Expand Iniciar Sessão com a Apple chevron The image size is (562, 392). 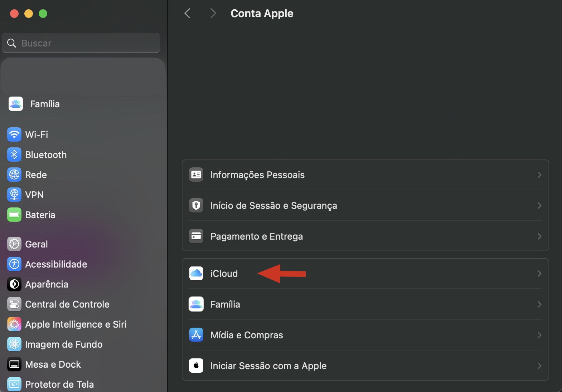point(539,366)
